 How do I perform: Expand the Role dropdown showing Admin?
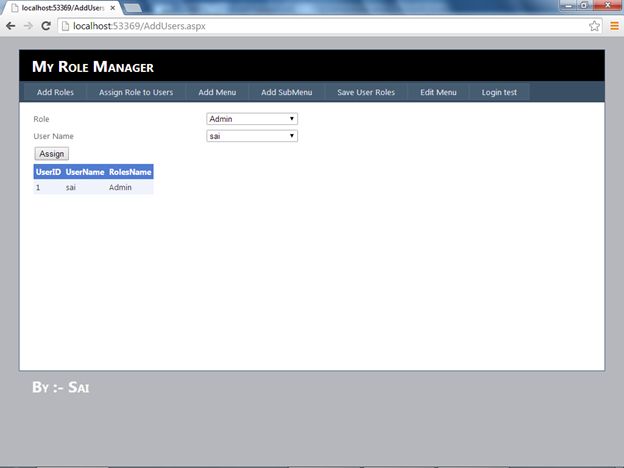pyautogui.click(x=252, y=119)
